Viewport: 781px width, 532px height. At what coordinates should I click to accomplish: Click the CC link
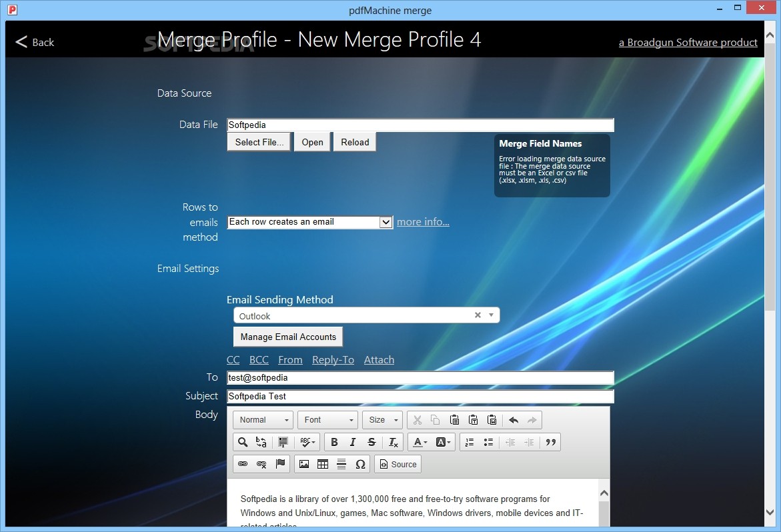(x=233, y=360)
